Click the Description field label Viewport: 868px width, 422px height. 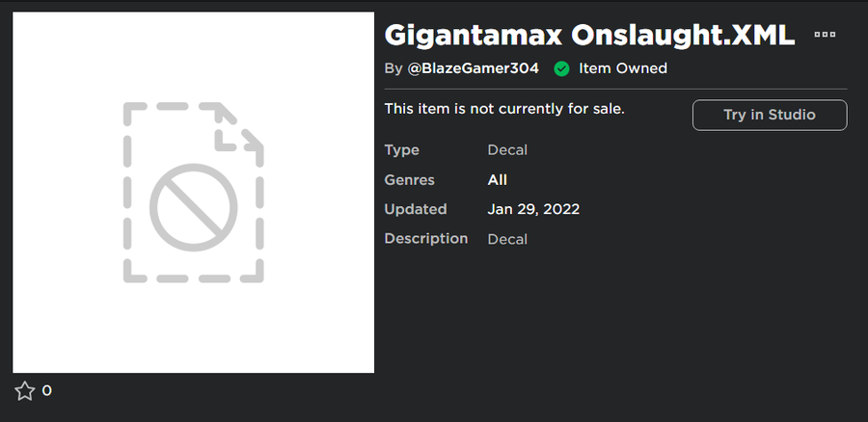click(x=425, y=238)
